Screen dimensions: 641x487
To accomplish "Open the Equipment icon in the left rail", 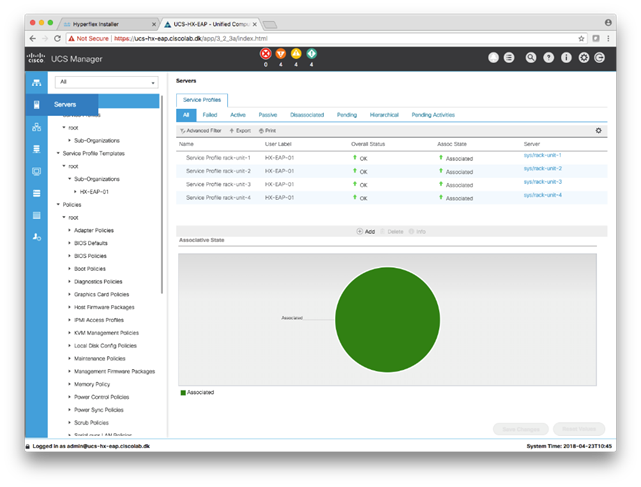I will (36, 83).
